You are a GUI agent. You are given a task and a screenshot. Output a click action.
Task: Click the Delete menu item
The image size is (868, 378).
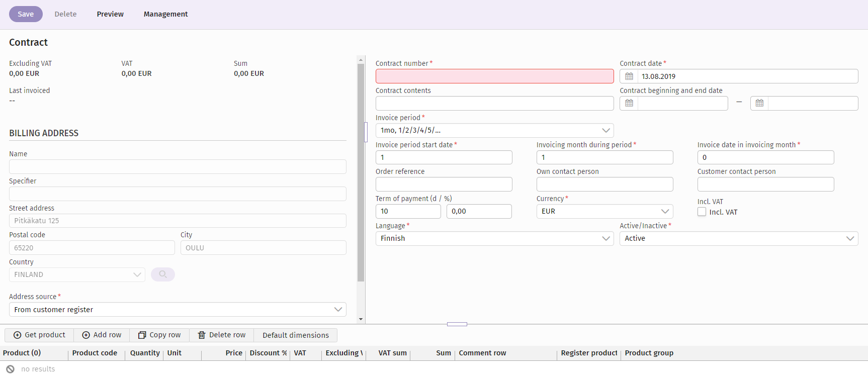tap(65, 14)
